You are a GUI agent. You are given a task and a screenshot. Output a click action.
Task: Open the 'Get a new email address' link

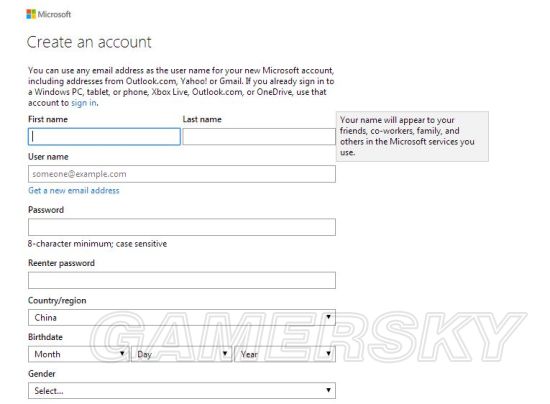point(74,190)
